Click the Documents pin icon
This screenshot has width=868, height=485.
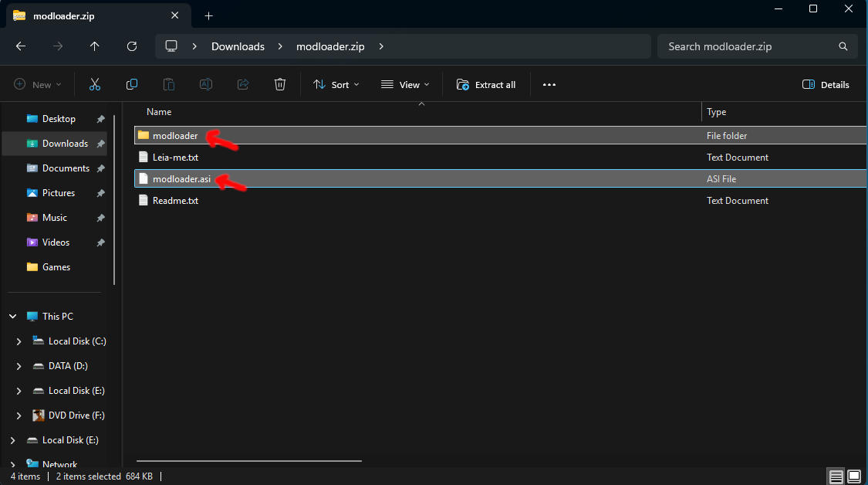point(101,168)
